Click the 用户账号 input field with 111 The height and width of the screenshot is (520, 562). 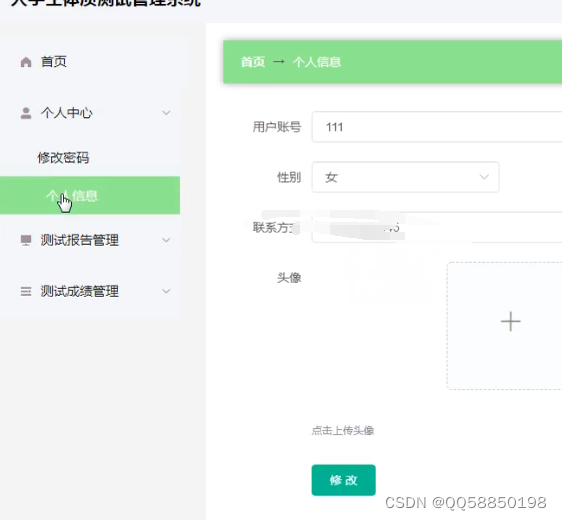(x=437, y=127)
